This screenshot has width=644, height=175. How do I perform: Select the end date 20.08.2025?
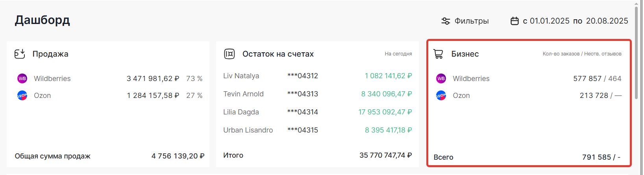[607, 21]
